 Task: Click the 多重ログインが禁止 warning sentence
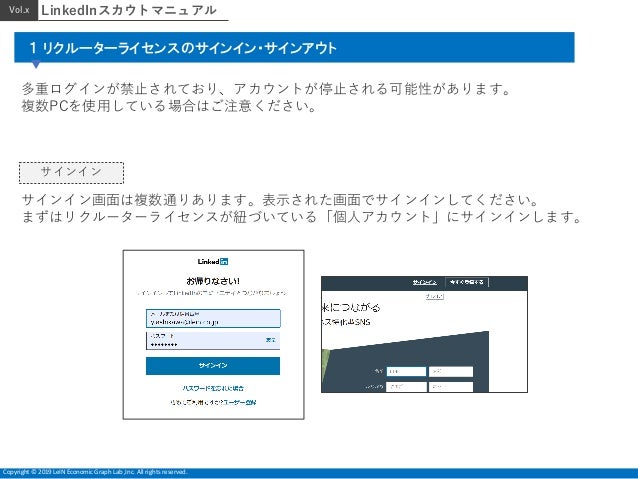pos(266,89)
